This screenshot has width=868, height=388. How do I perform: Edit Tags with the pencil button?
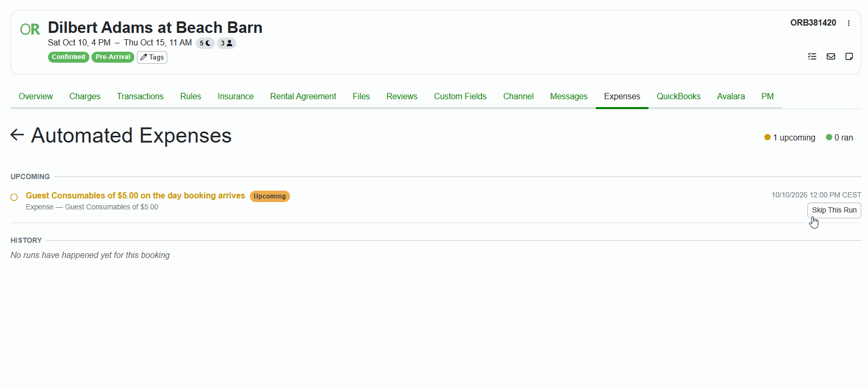click(152, 57)
